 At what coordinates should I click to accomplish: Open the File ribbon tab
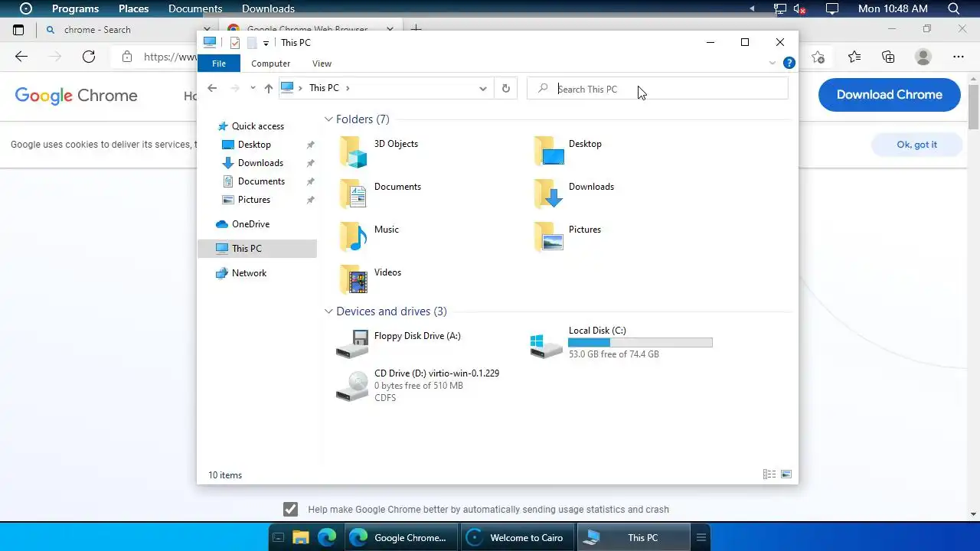(x=219, y=64)
